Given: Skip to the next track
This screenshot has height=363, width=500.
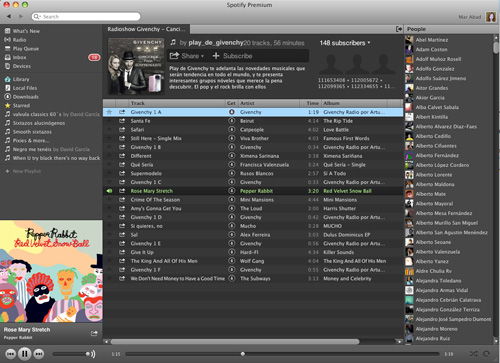Looking at the screenshot, I should [39, 354].
